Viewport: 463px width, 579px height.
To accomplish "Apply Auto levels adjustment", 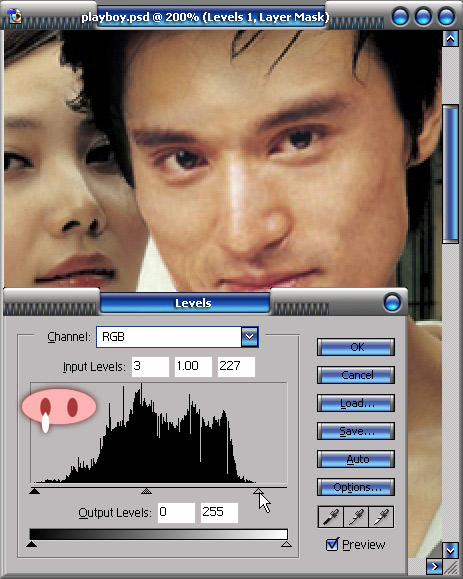I will 356,459.
